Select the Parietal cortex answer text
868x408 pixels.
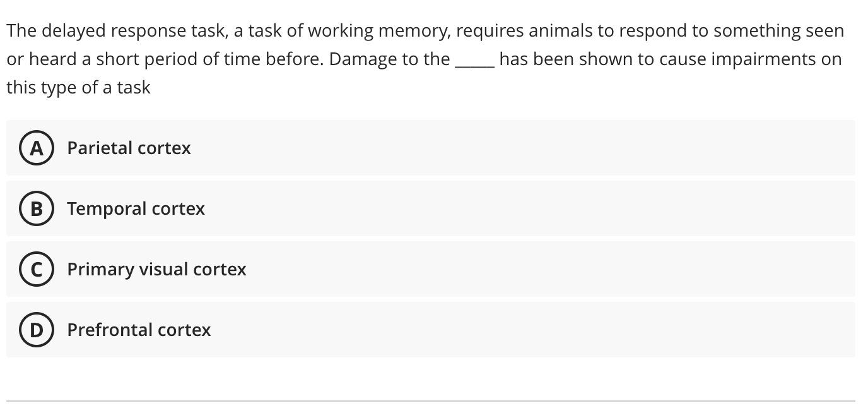pos(129,148)
